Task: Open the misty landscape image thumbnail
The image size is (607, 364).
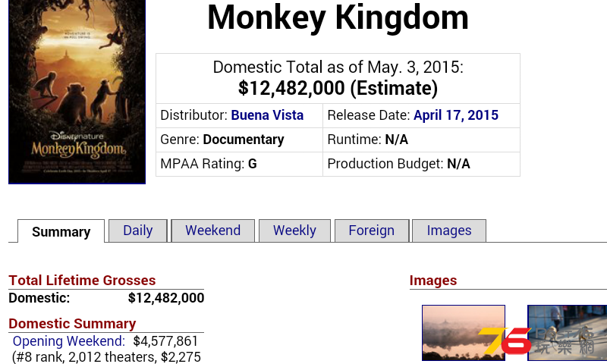Action: coord(464,333)
